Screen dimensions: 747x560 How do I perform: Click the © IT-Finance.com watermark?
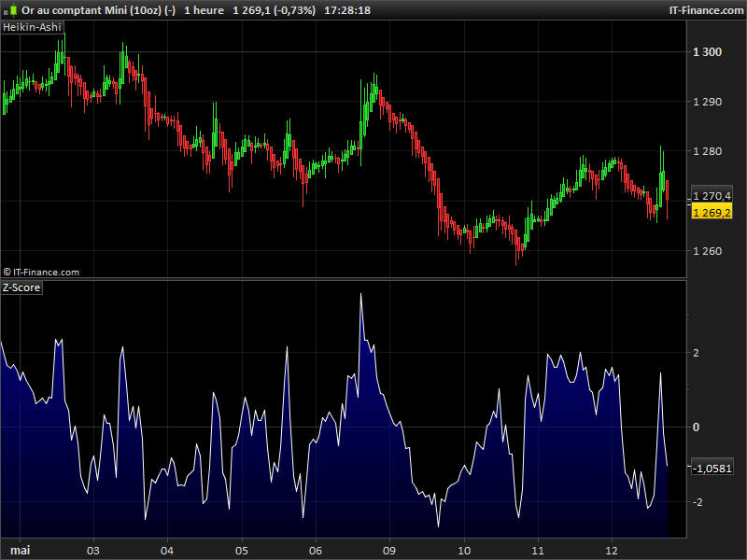click(41, 272)
